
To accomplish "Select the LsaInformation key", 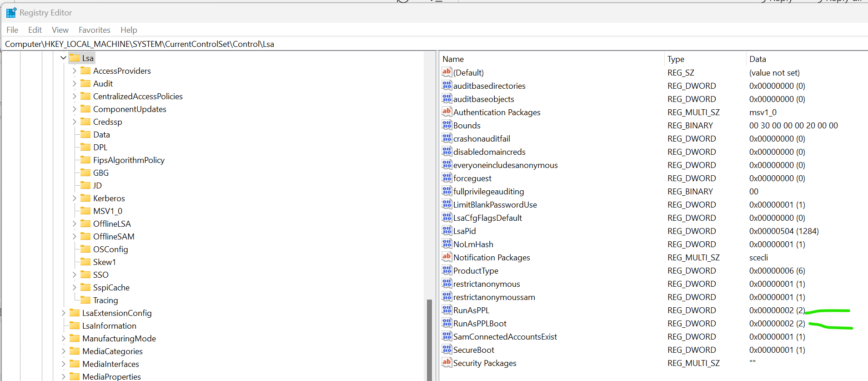I will pyautogui.click(x=109, y=325).
